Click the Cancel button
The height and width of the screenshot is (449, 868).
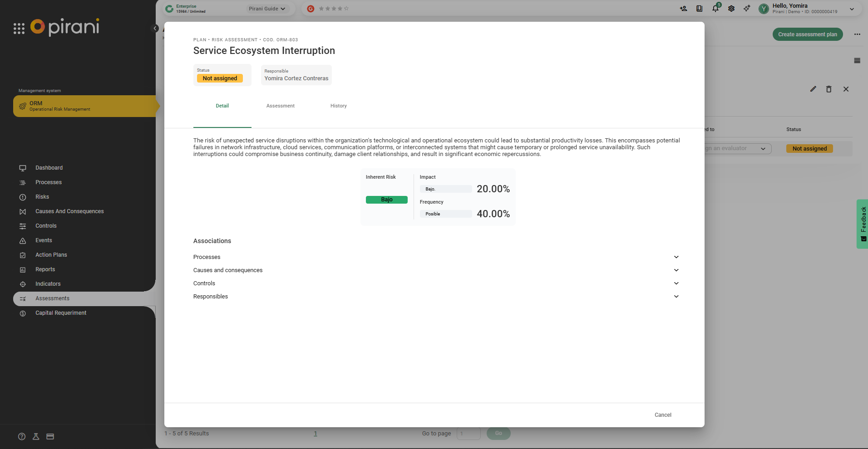tap(663, 415)
